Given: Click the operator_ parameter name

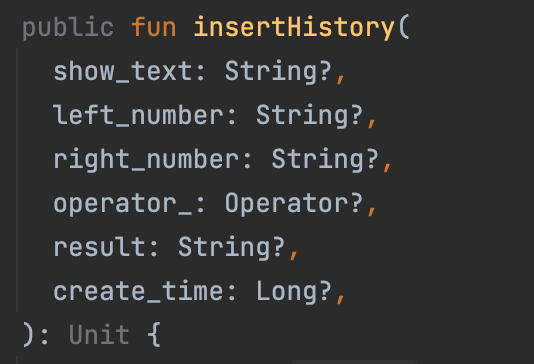Looking at the screenshot, I should pos(122,204).
